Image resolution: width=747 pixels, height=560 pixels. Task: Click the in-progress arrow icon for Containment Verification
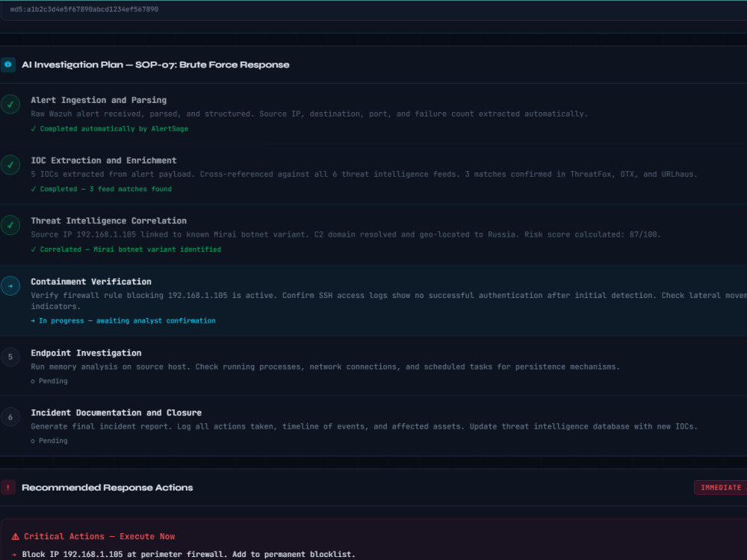point(10,286)
